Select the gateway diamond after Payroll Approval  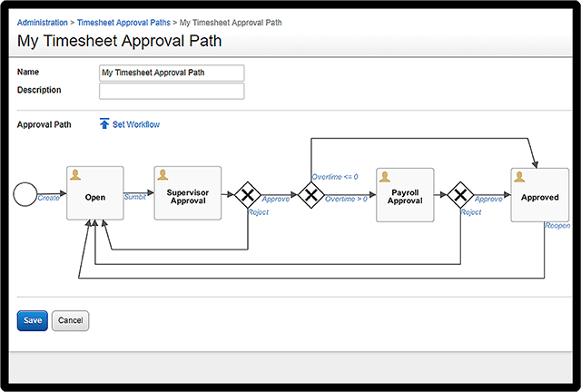pos(460,194)
